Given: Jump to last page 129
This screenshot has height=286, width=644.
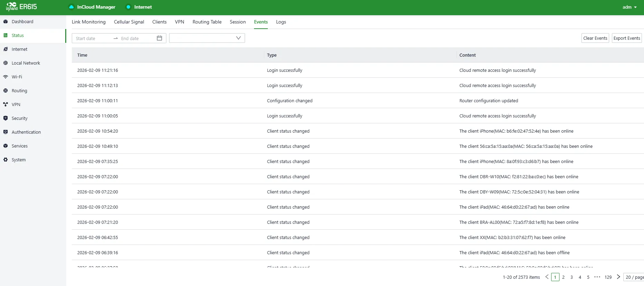Looking at the screenshot, I should tap(608, 277).
